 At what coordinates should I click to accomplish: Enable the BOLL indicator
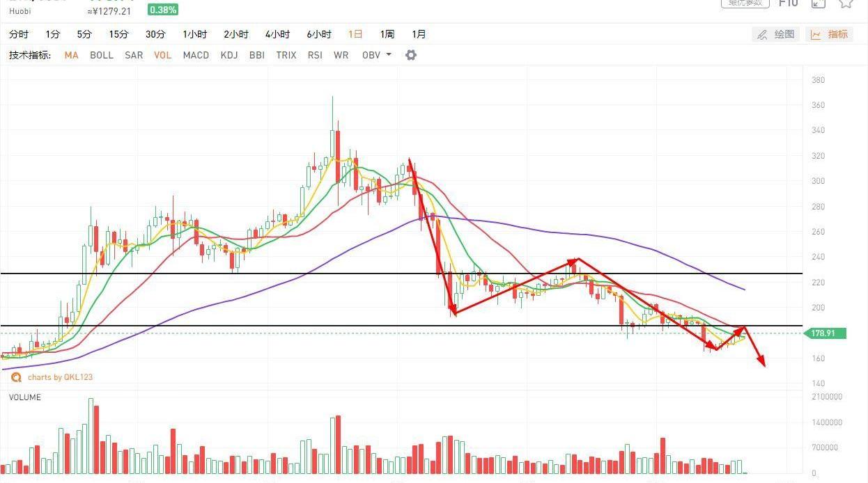[102, 55]
